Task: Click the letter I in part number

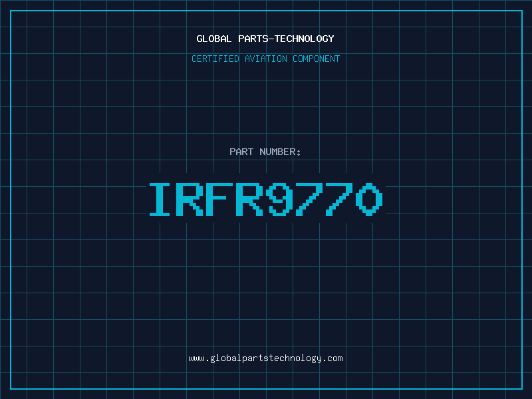Action: click(x=160, y=200)
